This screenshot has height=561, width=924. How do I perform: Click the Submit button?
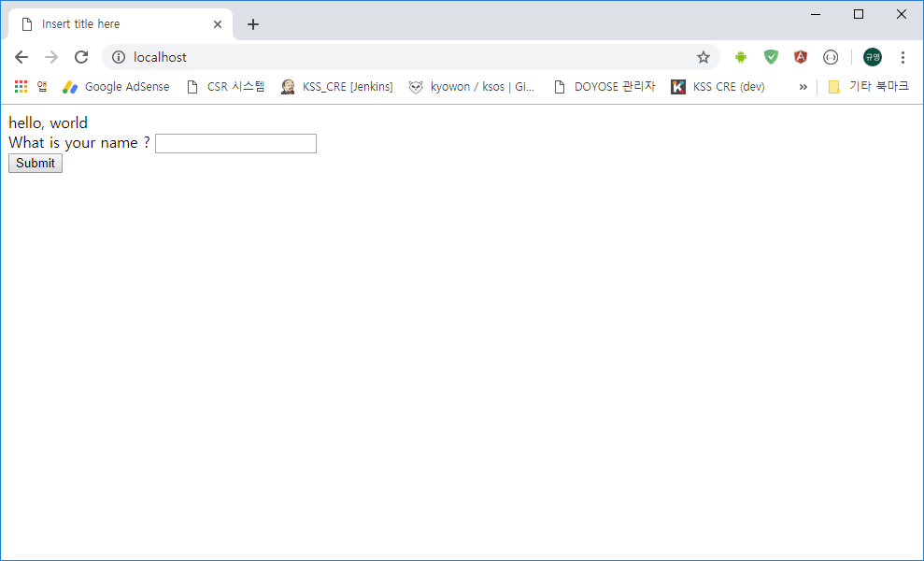pos(36,164)
